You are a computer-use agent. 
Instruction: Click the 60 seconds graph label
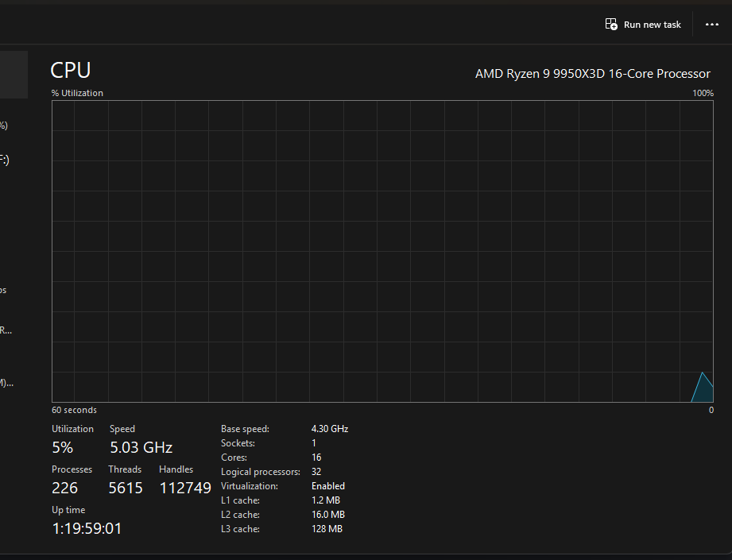click(x=74, y=410)
